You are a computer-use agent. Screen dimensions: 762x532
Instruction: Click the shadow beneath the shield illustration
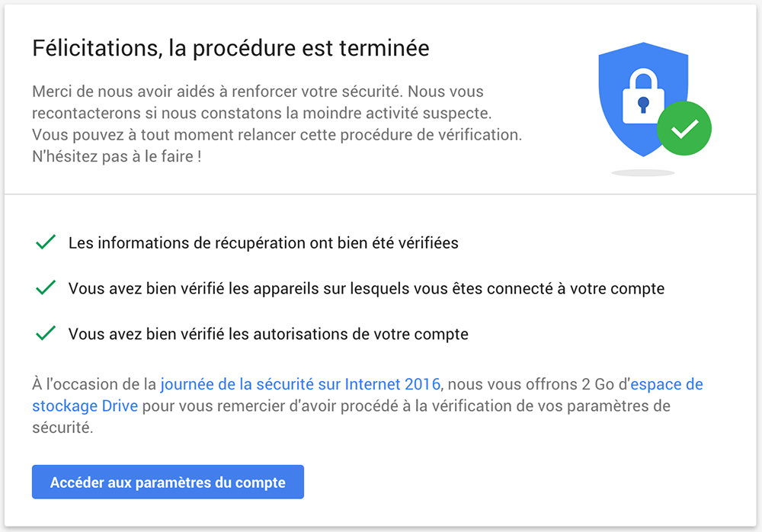coord(642,171)
